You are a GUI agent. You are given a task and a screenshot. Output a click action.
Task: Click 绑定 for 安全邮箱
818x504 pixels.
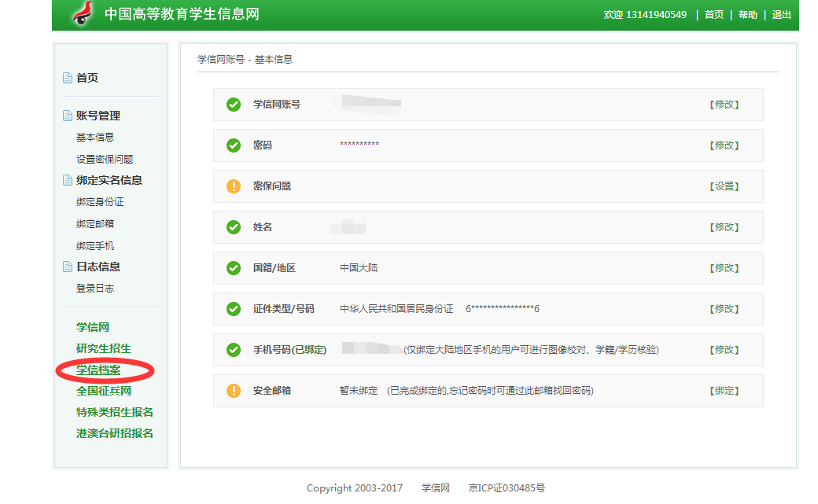click(x=724, y=390)
